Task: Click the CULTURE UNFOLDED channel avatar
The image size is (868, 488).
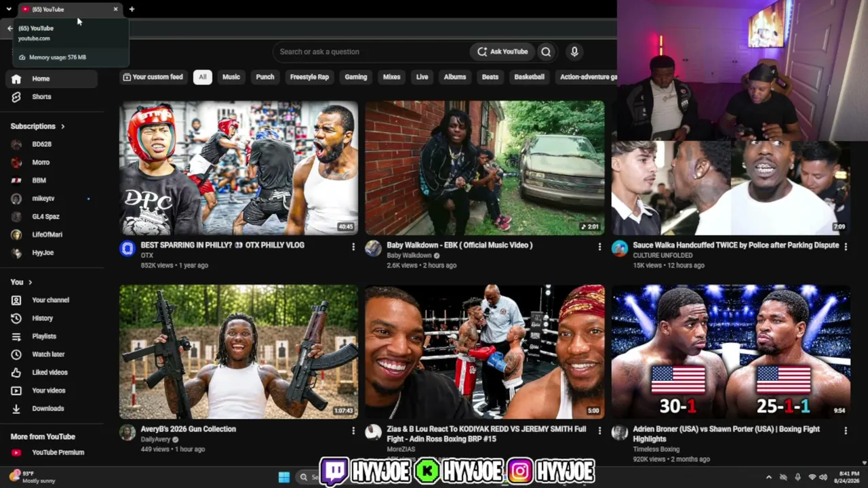Action: [x=620, y=249]
